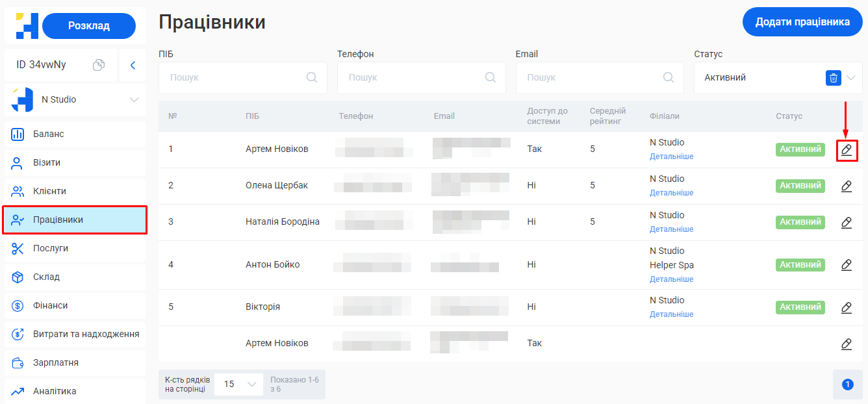This screenshot has height=404, width=868.
Task: Select page 1 in pagination
Action: tap(847, 385)
